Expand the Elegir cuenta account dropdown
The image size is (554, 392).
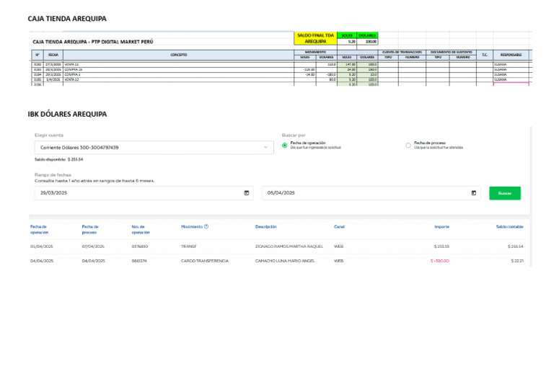pos(153,147)
